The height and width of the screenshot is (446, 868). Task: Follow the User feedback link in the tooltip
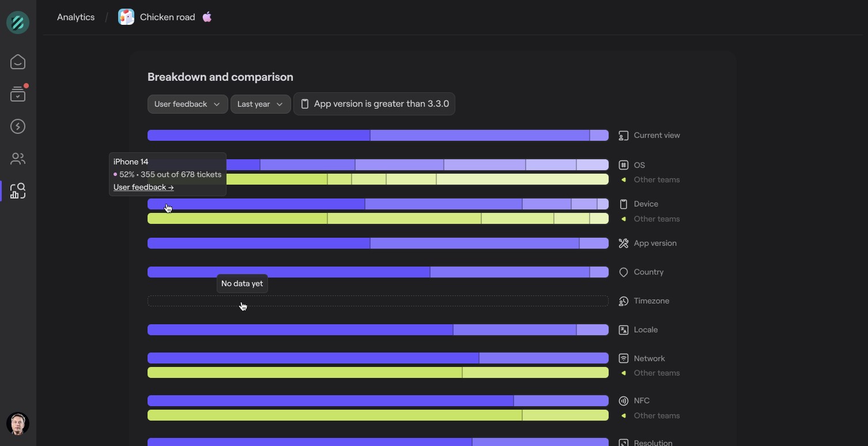[143, 187]
